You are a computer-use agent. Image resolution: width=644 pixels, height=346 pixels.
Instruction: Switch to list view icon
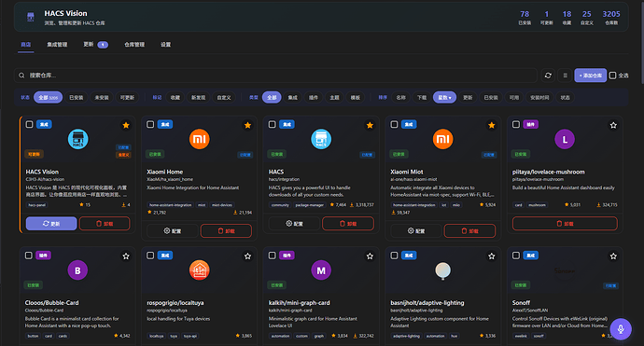coord(566,76)
